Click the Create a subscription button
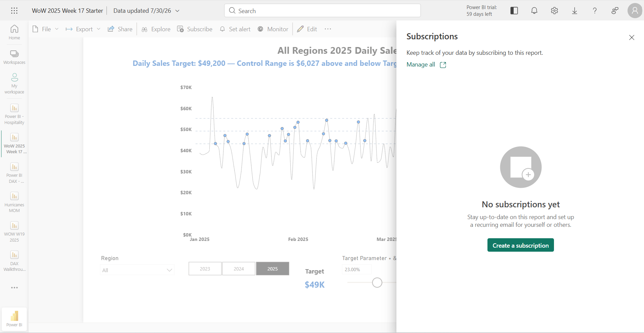Viewport: 644px width, 333px height. click(520, 245)
